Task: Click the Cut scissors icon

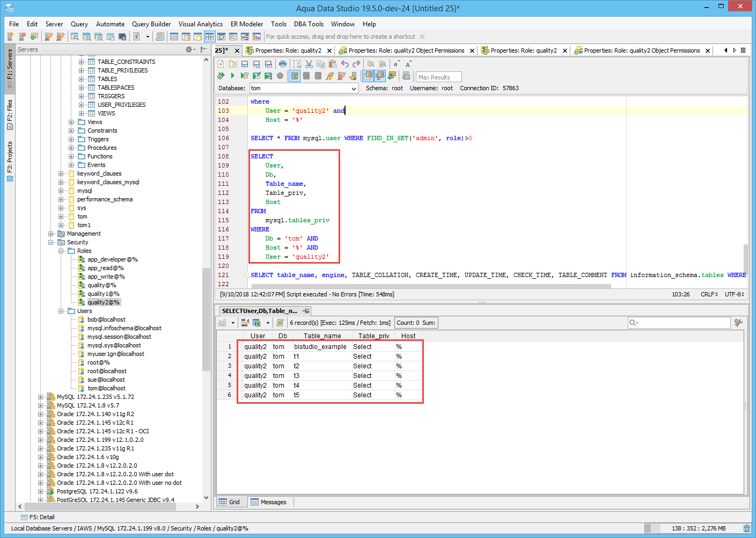Action: (x=309, y=64)
